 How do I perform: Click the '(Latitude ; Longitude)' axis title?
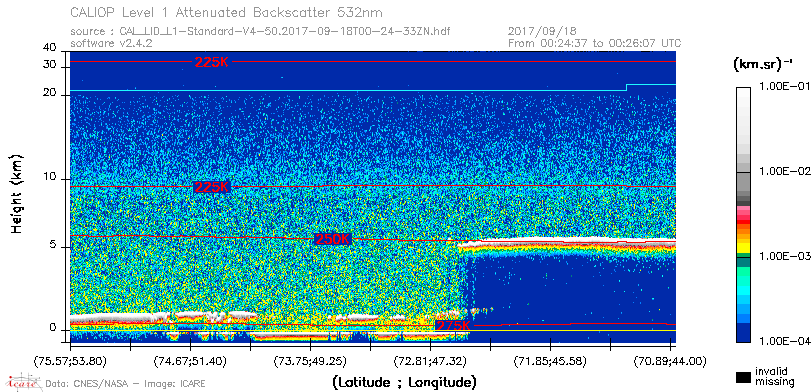point(404,383)
